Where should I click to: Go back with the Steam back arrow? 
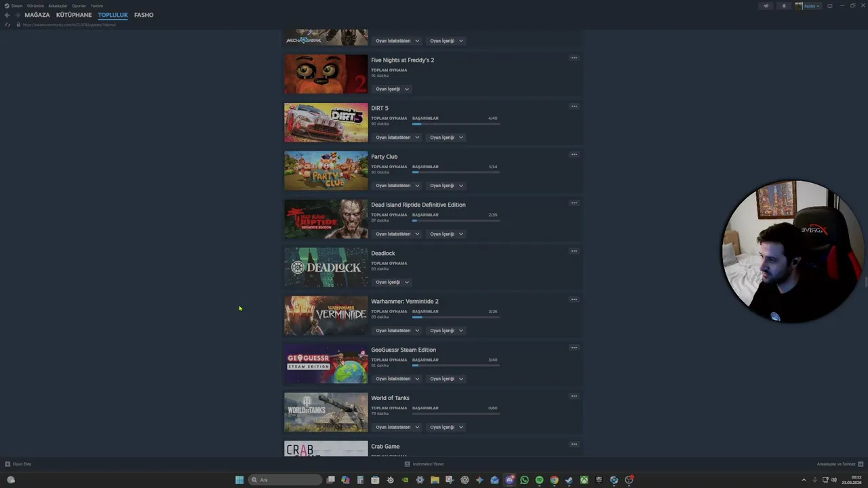7,15
